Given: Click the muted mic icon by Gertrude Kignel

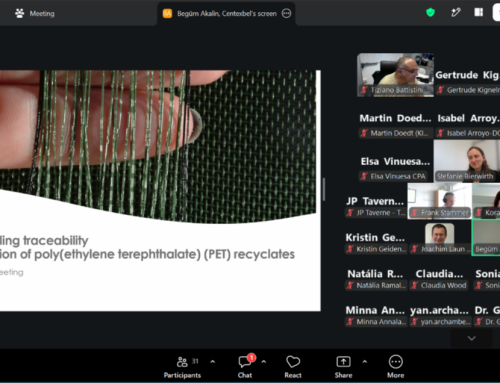Looking at the screenshot, I should pyautogui.click(x=441, y=90).
